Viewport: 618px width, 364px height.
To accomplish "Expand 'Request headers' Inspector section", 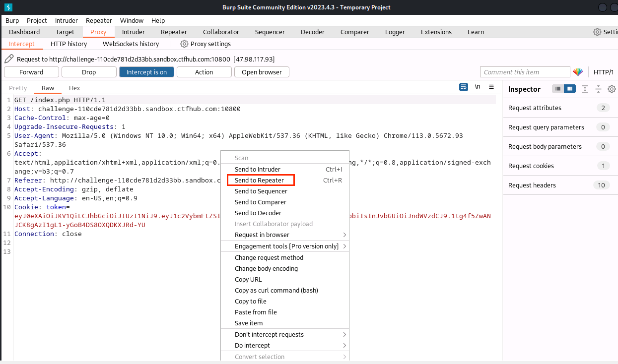I will [x=560, y=185].
